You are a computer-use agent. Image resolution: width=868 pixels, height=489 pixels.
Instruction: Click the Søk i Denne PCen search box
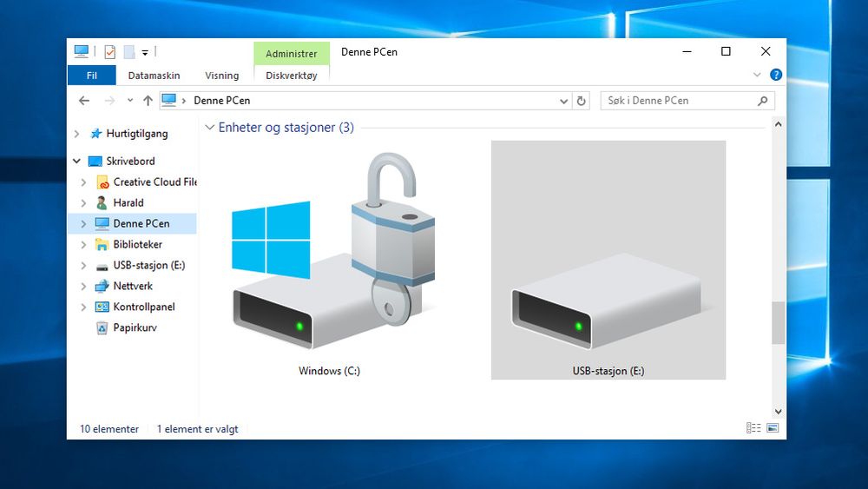[687, 101]
